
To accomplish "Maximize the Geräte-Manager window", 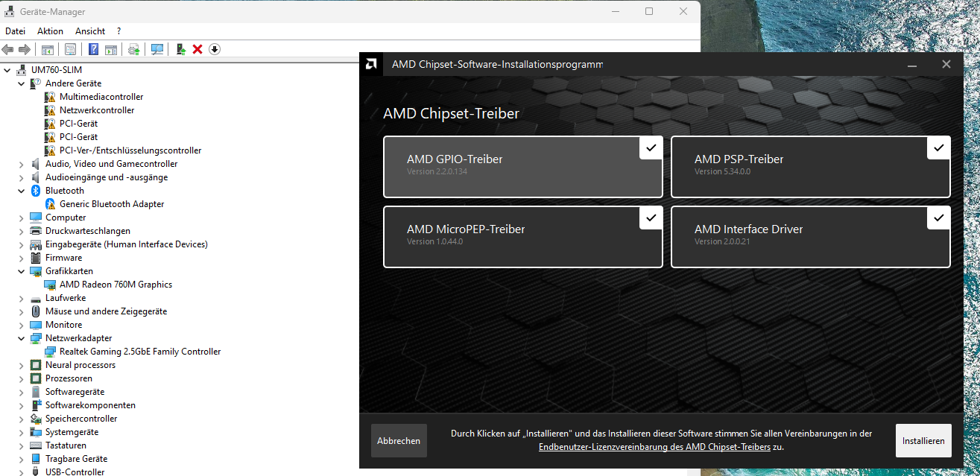I will click(649, 11).
